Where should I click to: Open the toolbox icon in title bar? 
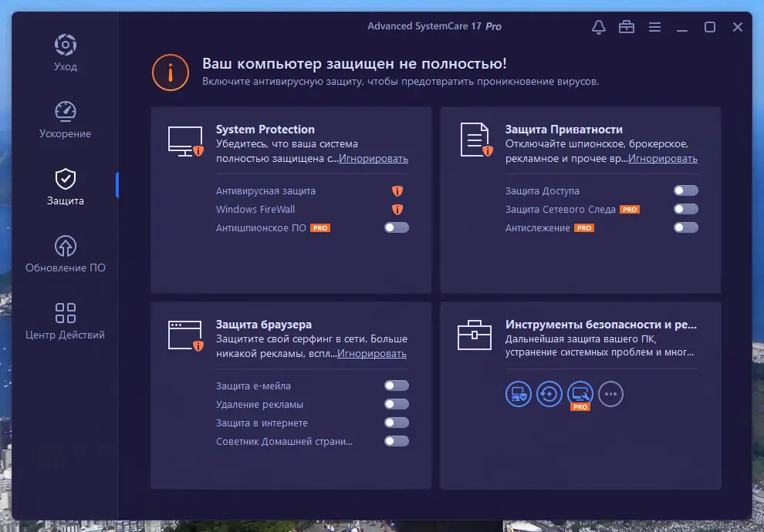tap(627, 27)
